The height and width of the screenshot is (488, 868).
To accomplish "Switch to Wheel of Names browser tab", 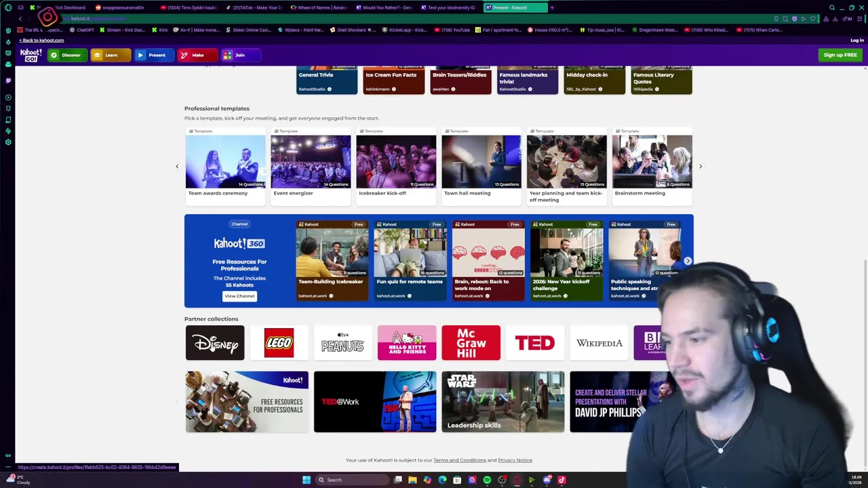I will [x=319, y=7].
